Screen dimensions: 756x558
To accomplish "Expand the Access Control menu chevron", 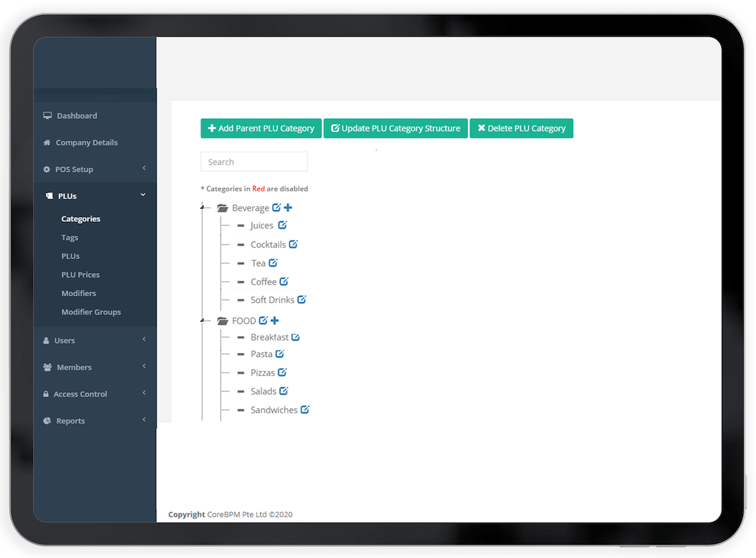I will click(x=144, y=393).
